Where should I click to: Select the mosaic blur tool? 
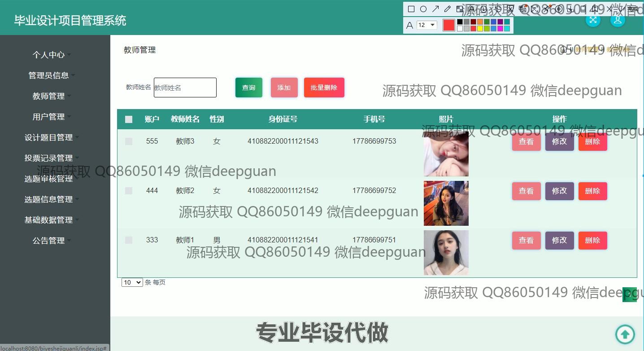coord(460,9)
